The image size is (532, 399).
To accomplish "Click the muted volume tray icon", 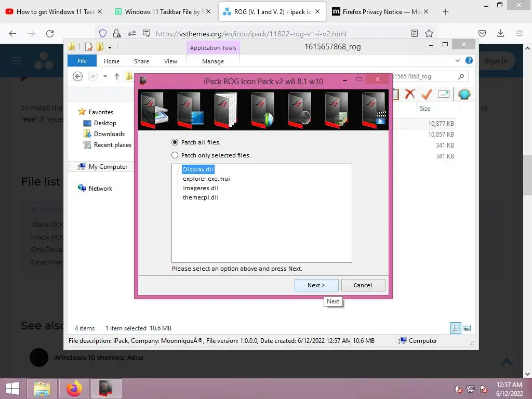I will [458, 389].
